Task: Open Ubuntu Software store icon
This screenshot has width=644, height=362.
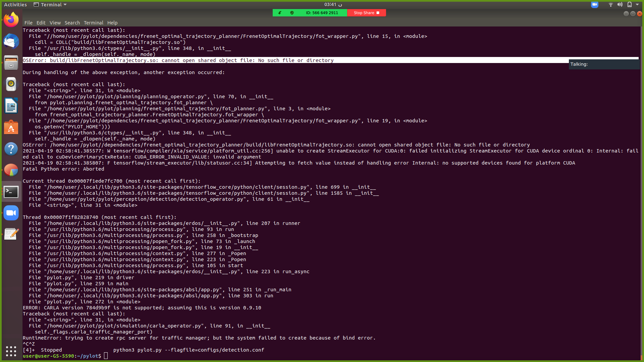Action: click(11, 127)
